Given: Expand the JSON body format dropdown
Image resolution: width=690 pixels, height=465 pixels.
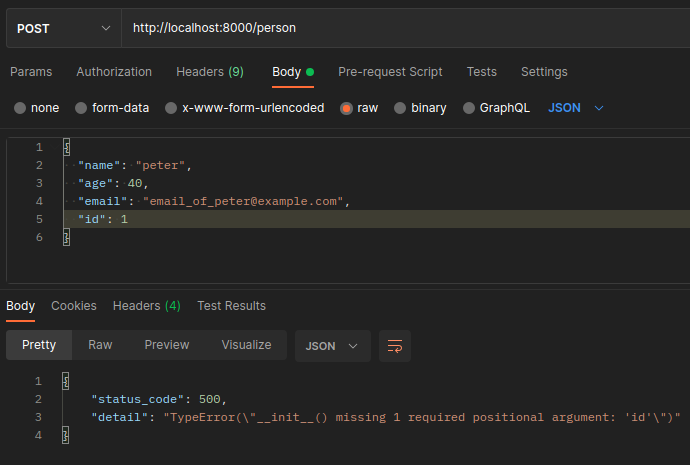Looking at the screenshot, I should pyautogui.click(x=576, y=108).
